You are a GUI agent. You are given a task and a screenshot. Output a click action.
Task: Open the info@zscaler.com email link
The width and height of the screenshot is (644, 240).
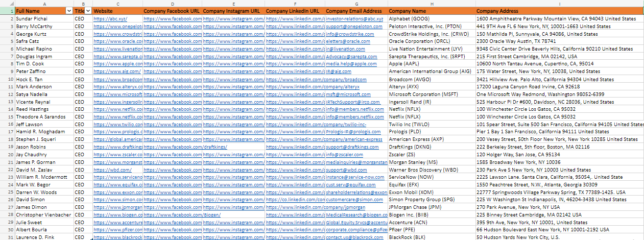pyautogui.click(x=344, y=155)
